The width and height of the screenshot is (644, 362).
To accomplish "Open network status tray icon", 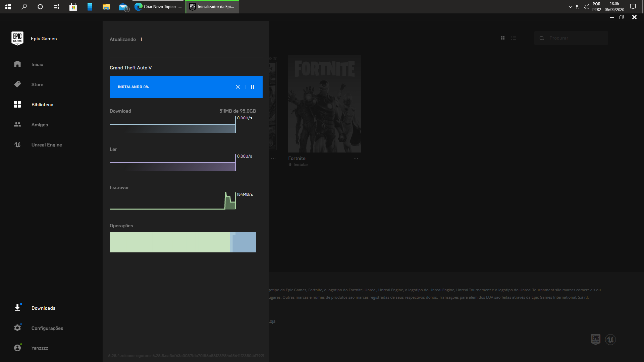I will (x=579, y=7).
